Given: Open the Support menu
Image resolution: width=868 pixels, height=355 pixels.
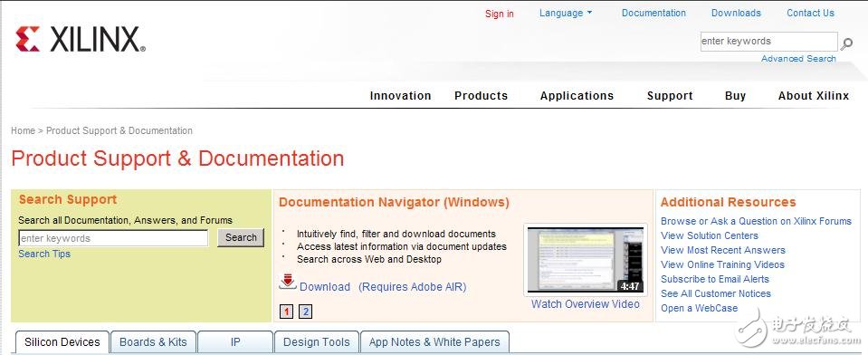Looking at the screenshot, I should (x=670, y=96).
